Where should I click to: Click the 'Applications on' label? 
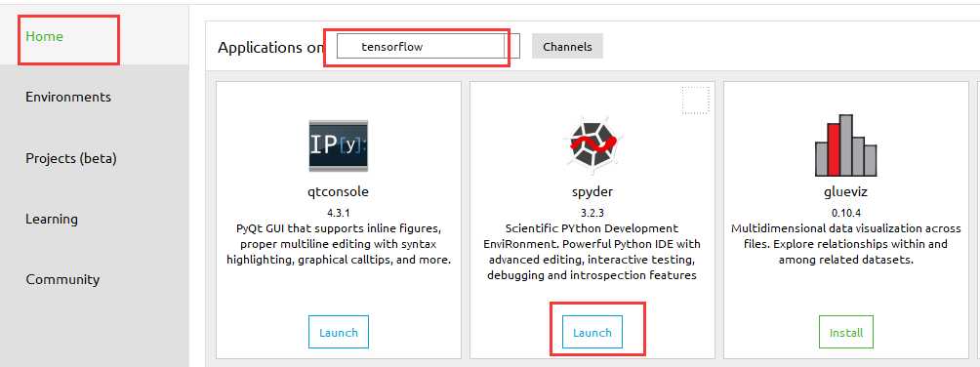click(x=271, y=48)
